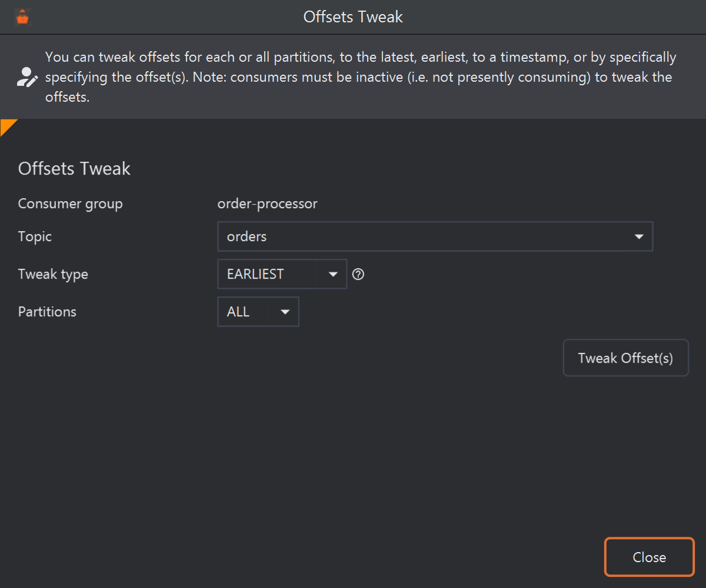Click the app logo icon in title bar
The width and height of the screenshot is (706, 588).
[x=22, y=18]
